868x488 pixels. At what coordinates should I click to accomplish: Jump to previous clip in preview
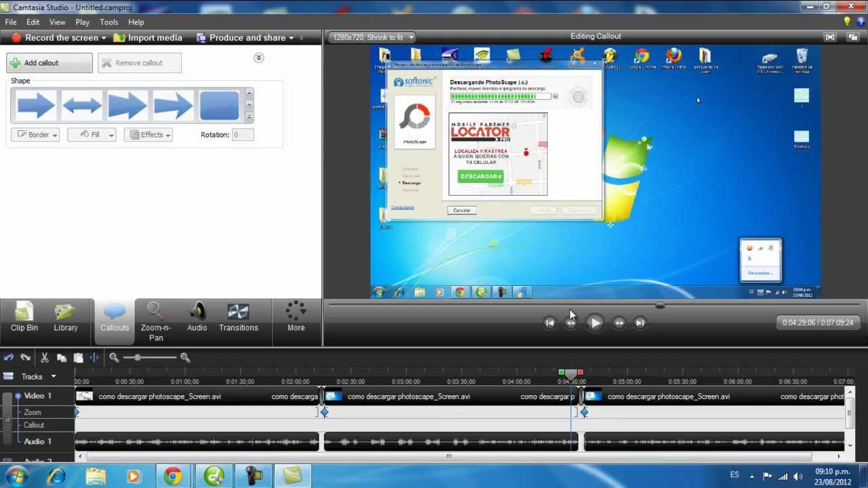(550, 323)
